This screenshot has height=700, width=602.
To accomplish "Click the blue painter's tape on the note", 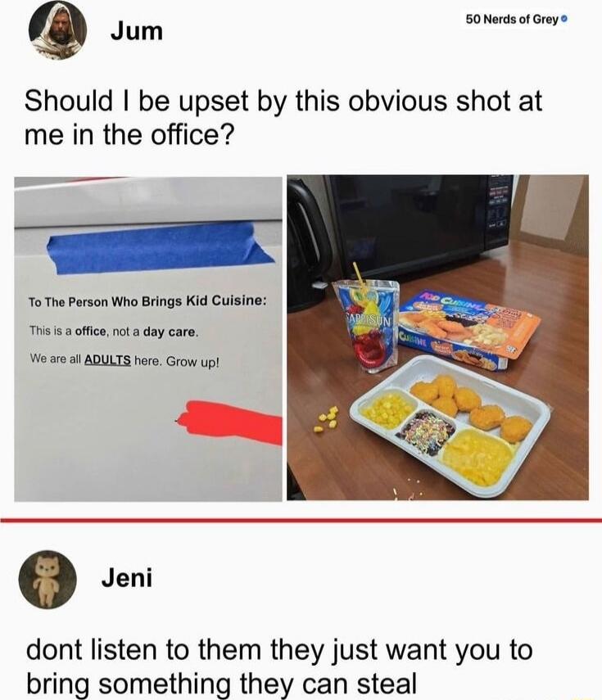I will click(x=159, y=248).
